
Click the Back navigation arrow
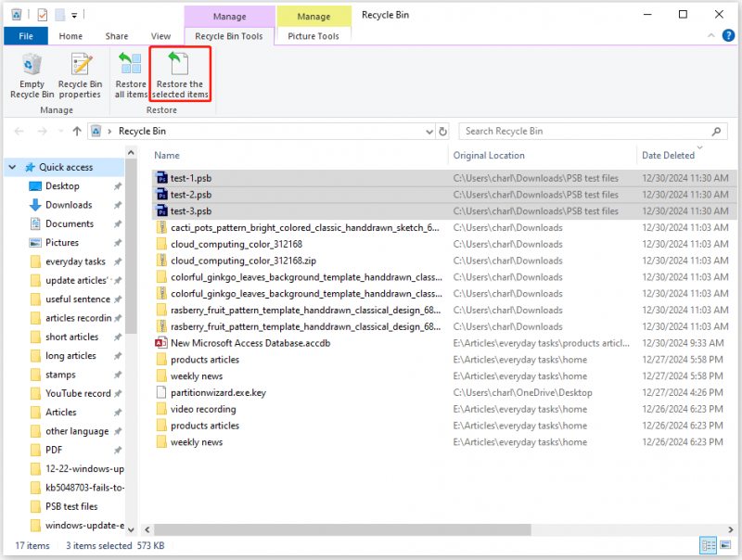click(x=19, y=131)
